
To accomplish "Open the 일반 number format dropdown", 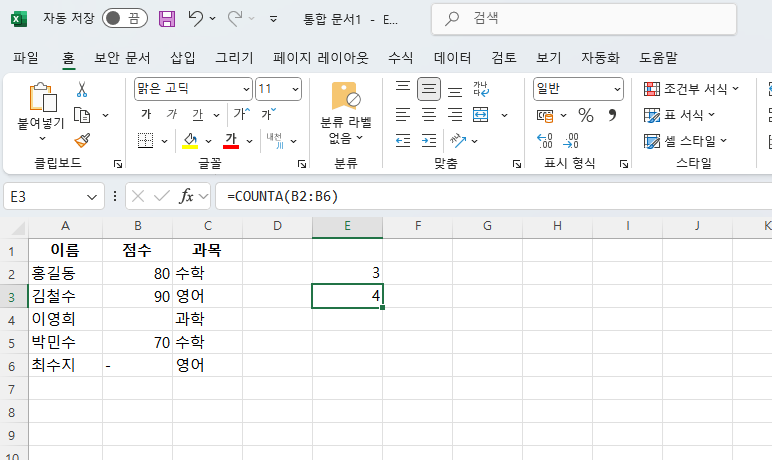I will click(617, 89).
